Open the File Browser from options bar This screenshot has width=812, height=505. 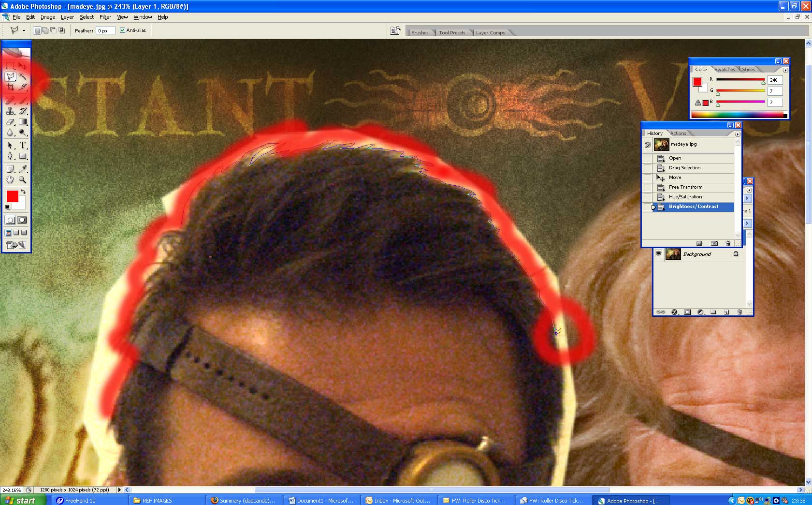[x=395, y=30]
